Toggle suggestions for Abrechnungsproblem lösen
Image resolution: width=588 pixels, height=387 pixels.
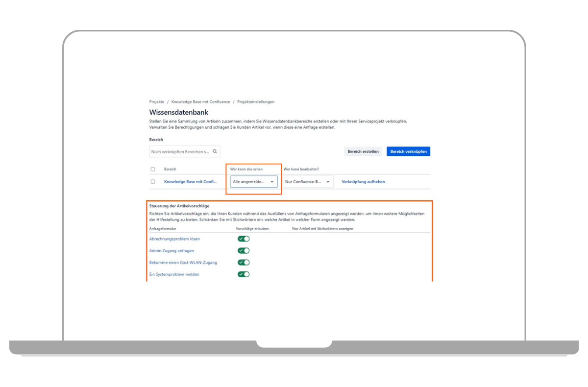244,239
